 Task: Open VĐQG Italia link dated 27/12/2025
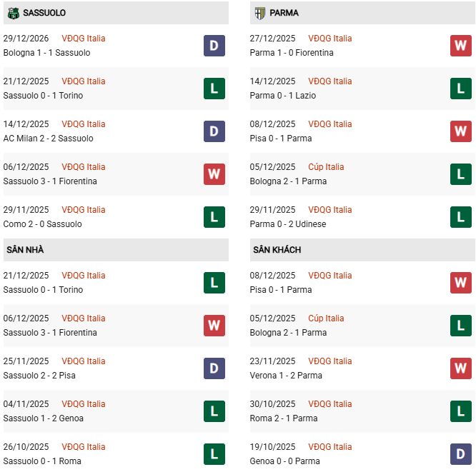tap(329, 39)
